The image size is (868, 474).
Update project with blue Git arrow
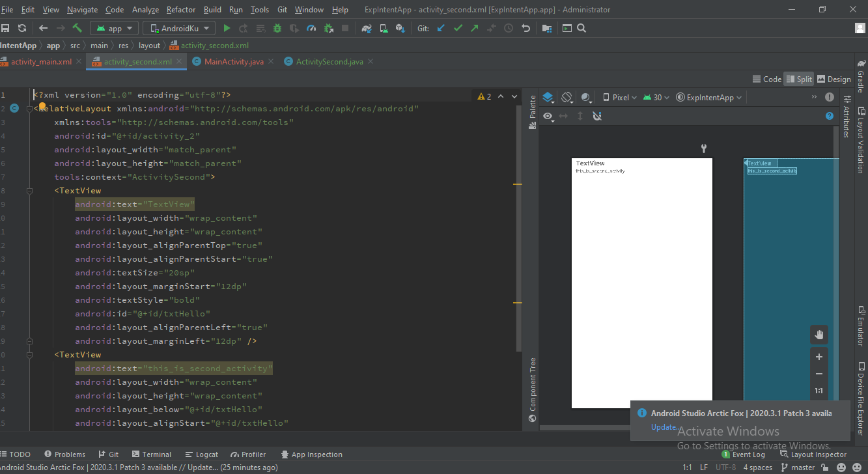pos(441,28)
